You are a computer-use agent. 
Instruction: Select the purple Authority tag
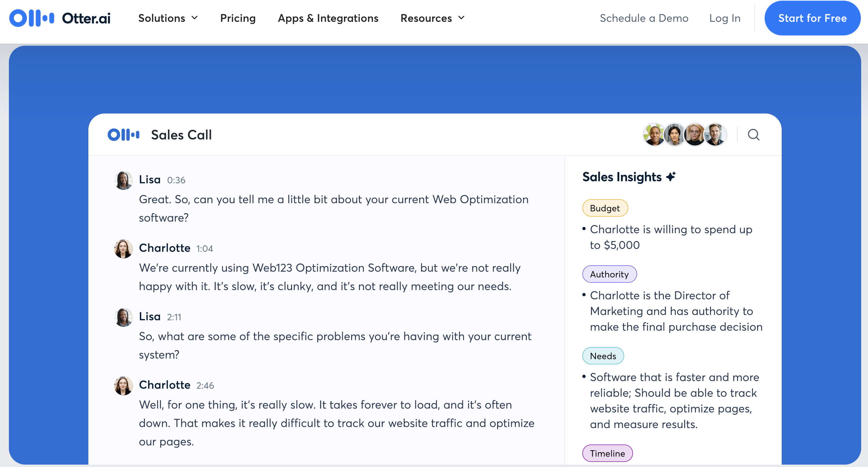pyautogui.click(x=609, y=274)
